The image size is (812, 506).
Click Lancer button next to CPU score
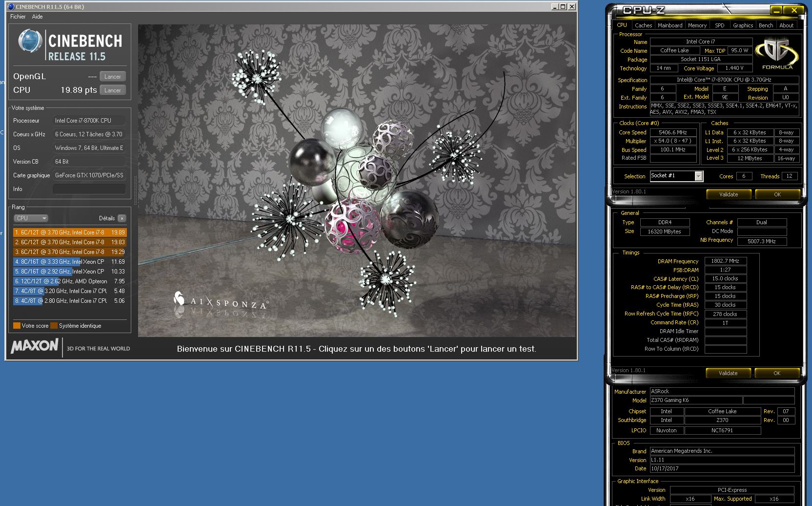point(113,90)
